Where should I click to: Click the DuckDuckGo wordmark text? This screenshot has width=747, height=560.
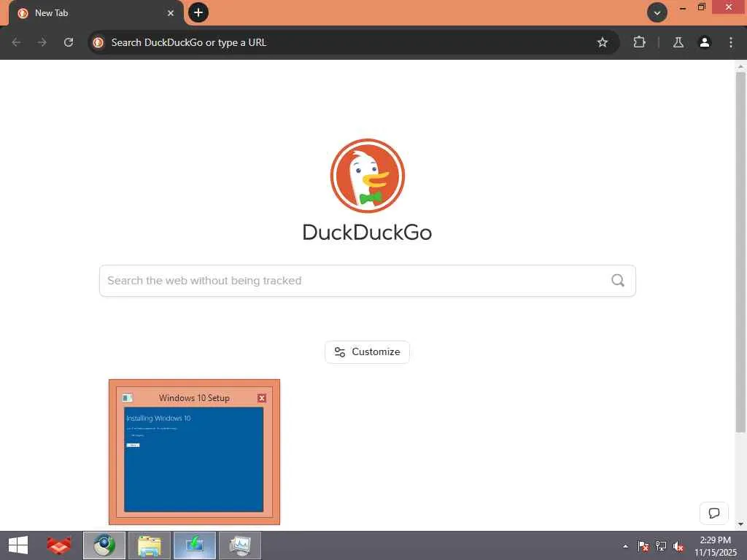[368, 233]
